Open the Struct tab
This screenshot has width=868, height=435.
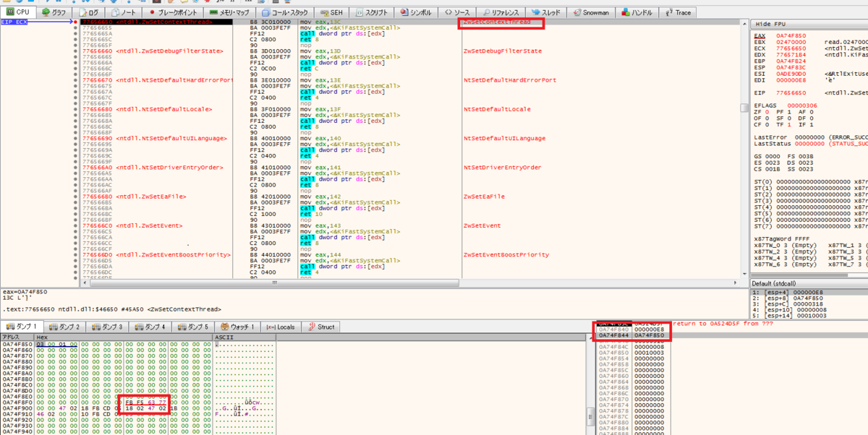point(320,327)
